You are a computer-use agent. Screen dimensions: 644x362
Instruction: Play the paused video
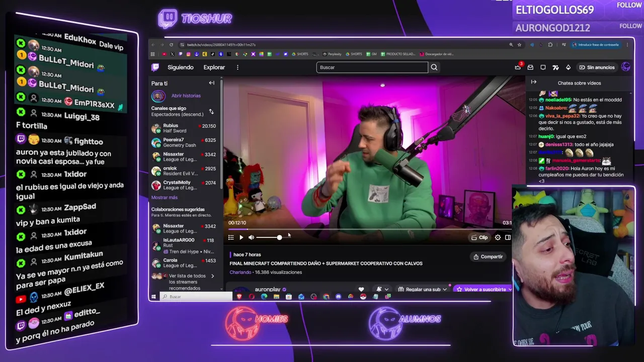pos(241,237)
